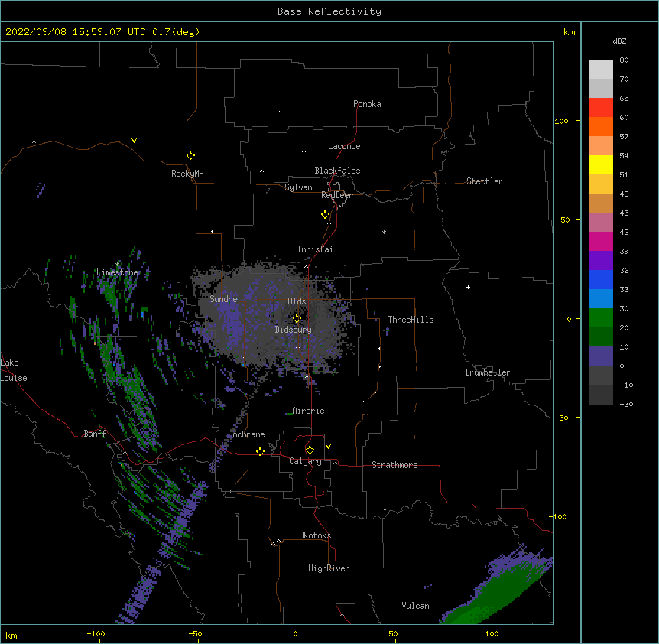Click the ThreeHills label
This screenshot has height=644, width=659.
(x=411, y=320)
